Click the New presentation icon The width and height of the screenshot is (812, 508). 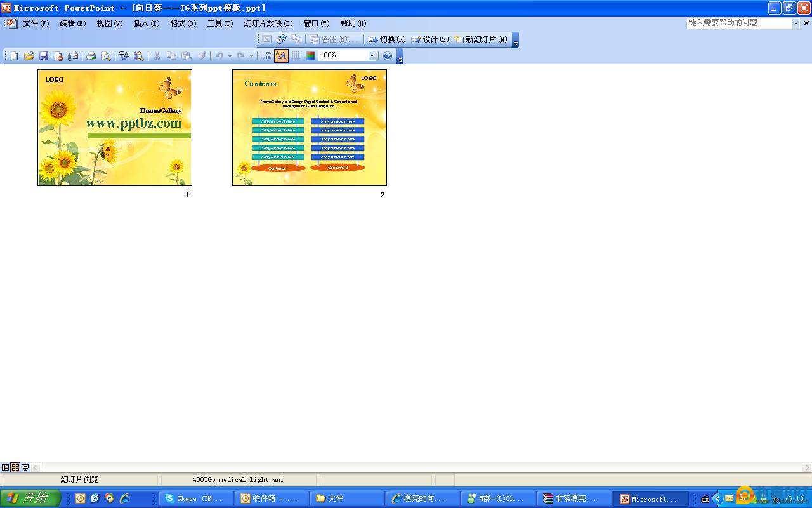(x=14, y=56)
